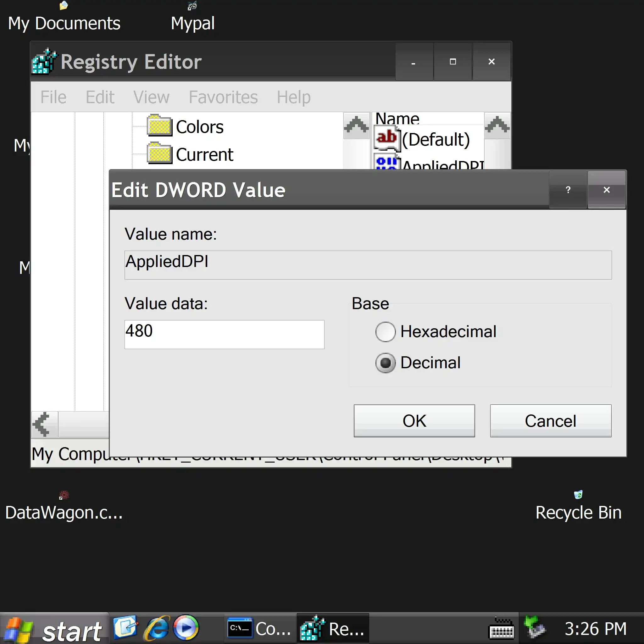Click the Value data input field
This screenshot has width=644, height=644.
click(224, 334)
